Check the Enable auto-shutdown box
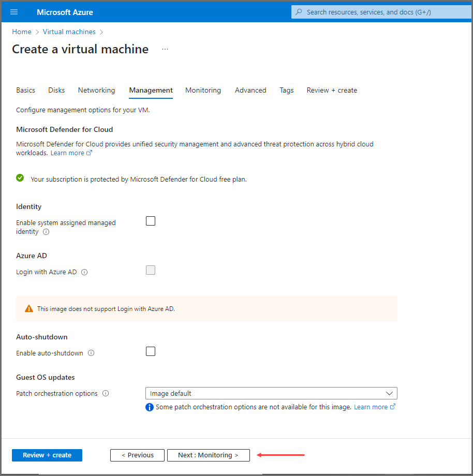This screenshot has height=476, width=473. tap(151, 352)
